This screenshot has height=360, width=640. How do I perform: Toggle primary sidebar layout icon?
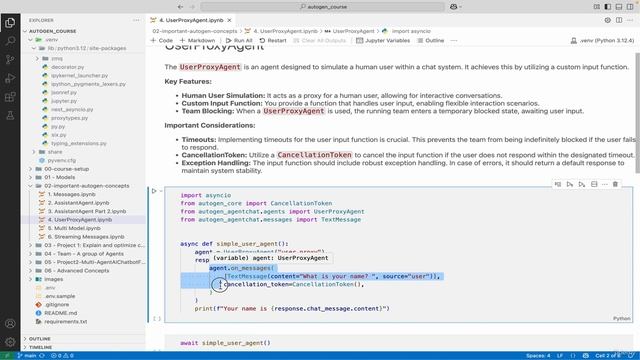[x=608, y=7]
